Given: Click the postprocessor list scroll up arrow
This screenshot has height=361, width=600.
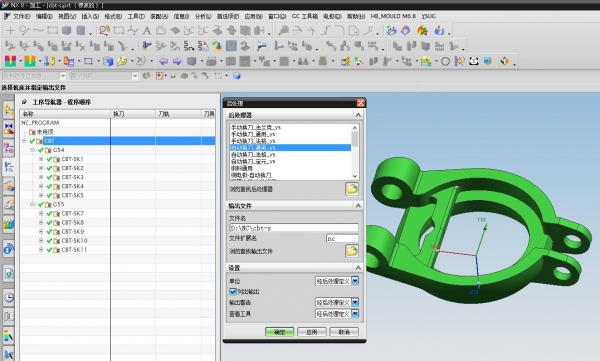Looking at the screenshot, I should coord(355,127).
